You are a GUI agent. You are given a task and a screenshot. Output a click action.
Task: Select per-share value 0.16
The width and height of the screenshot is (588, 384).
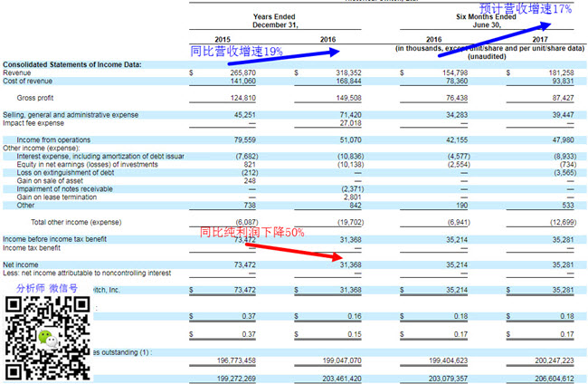(355, 316)
